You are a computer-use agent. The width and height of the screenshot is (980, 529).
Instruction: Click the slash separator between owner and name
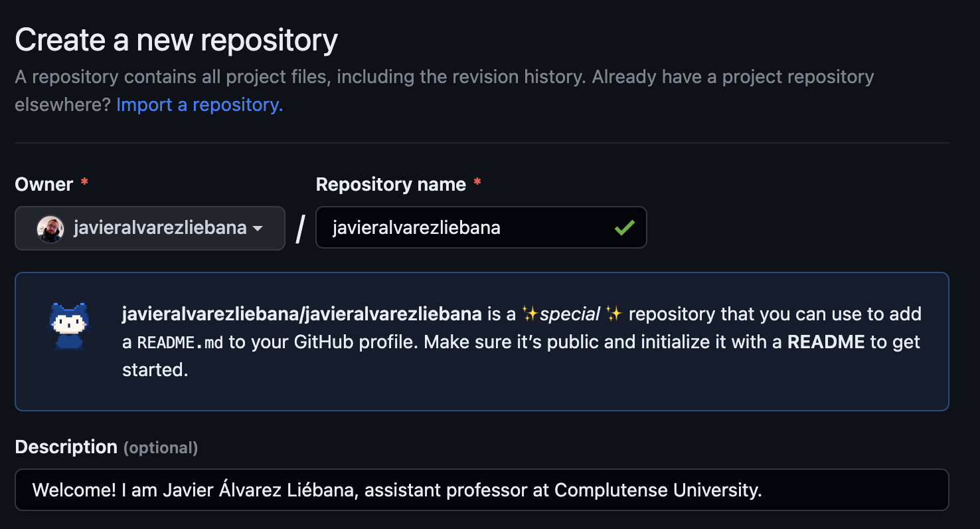(300, 229)
